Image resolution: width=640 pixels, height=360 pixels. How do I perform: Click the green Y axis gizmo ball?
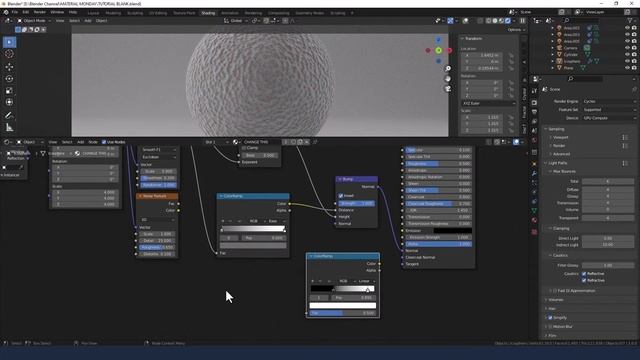click(x=438, y=50)
